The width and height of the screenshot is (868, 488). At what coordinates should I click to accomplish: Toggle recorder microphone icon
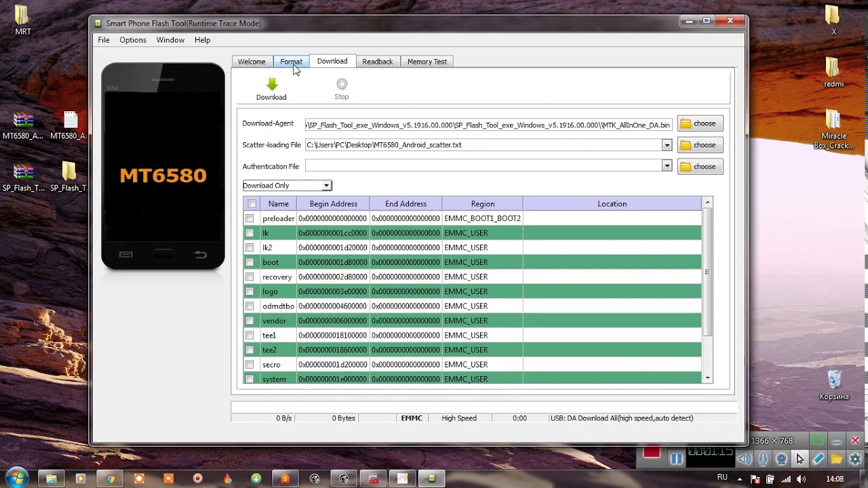pyautogui.click(x=763, y=459)
